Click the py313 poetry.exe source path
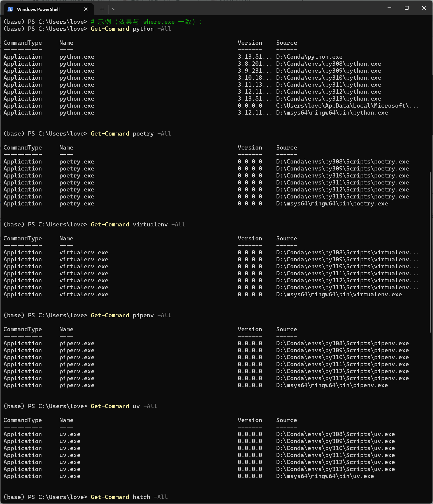 pos(342,196)
